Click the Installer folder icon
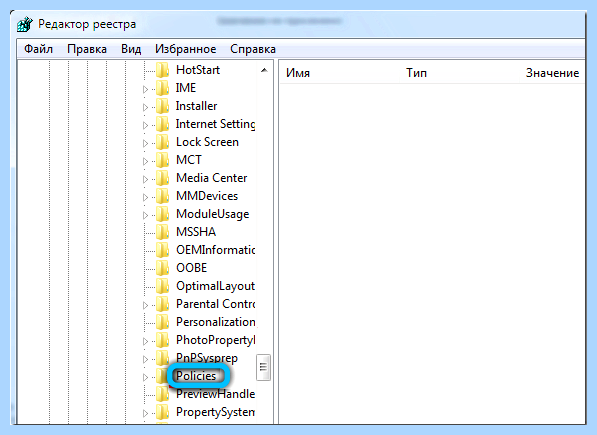The image size is (597, 435). point(163,106)
